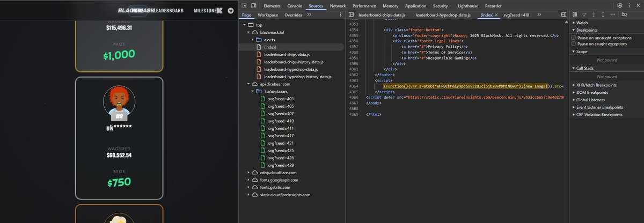Open the Application panel
Viewport: 644px width, 223px height.
pyautogui.click(x=415, y=5)
